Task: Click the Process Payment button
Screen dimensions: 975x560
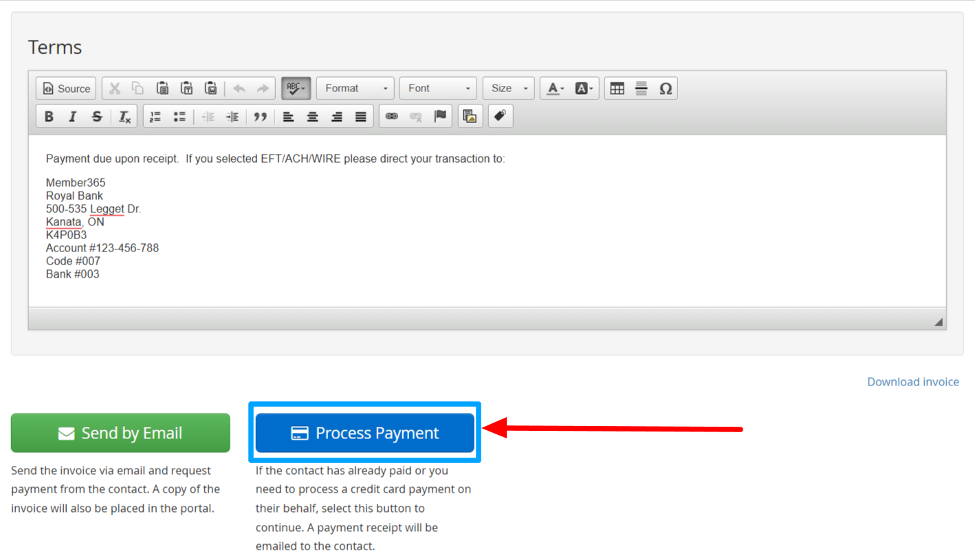Action: point(364,433)
